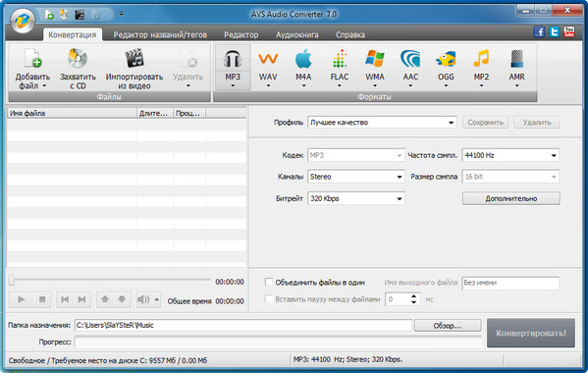Open the Размер сэмпла 16 bit dropdown
Viewport: 588px width, 373px height.
click(510, 177)
